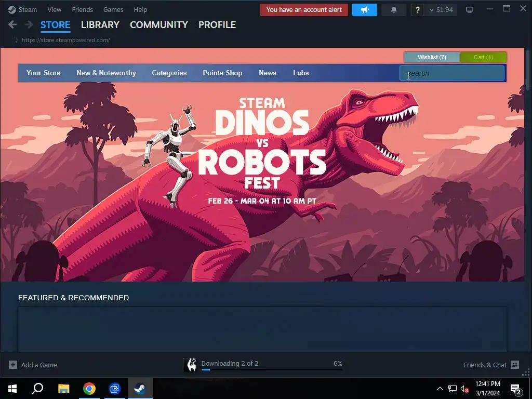Switch to the PROFILE tab
Viewport: 532px width, 399px height.
pos(217,25)
